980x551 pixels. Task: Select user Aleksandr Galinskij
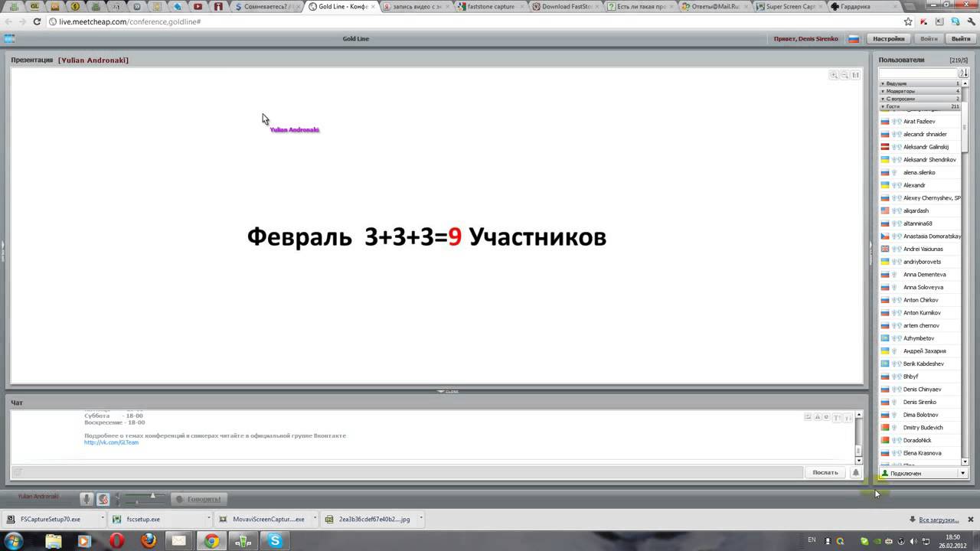tap(926, 147)
